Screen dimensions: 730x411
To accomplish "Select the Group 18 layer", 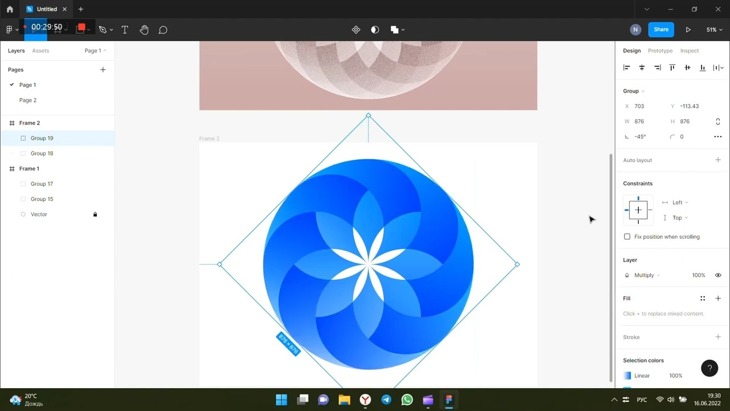I will [42, 153].
